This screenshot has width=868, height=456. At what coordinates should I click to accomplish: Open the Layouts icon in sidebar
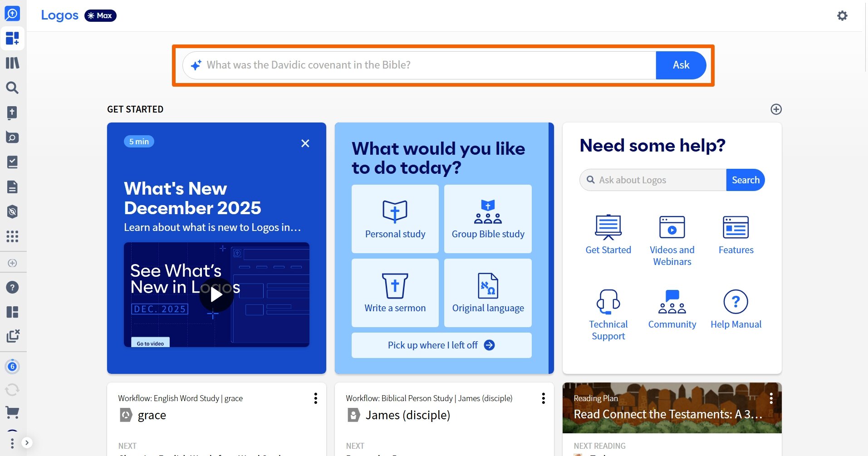(x=12, y=312)
